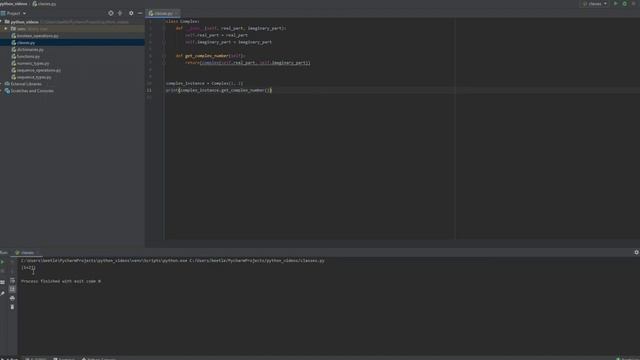Click the (1+2j) output in console
The image size is (640, 360).
[x=29, y=267]
